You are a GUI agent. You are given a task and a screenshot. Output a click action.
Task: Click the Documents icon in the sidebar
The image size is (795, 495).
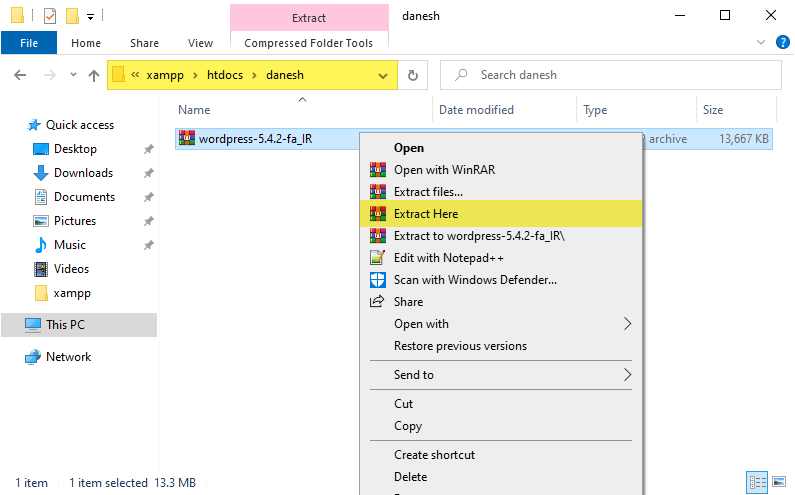41,197
